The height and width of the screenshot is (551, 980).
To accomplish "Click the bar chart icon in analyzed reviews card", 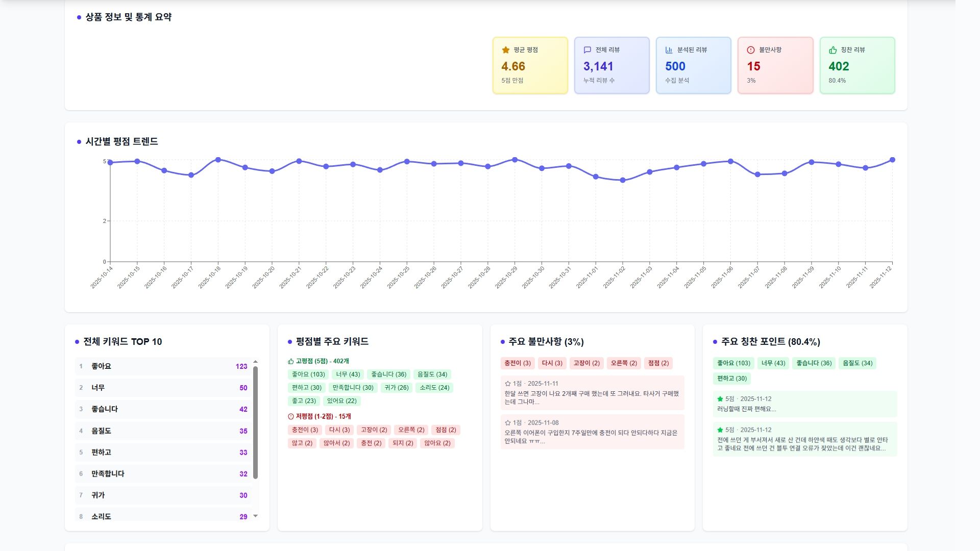I will click(x=669, y=50).
